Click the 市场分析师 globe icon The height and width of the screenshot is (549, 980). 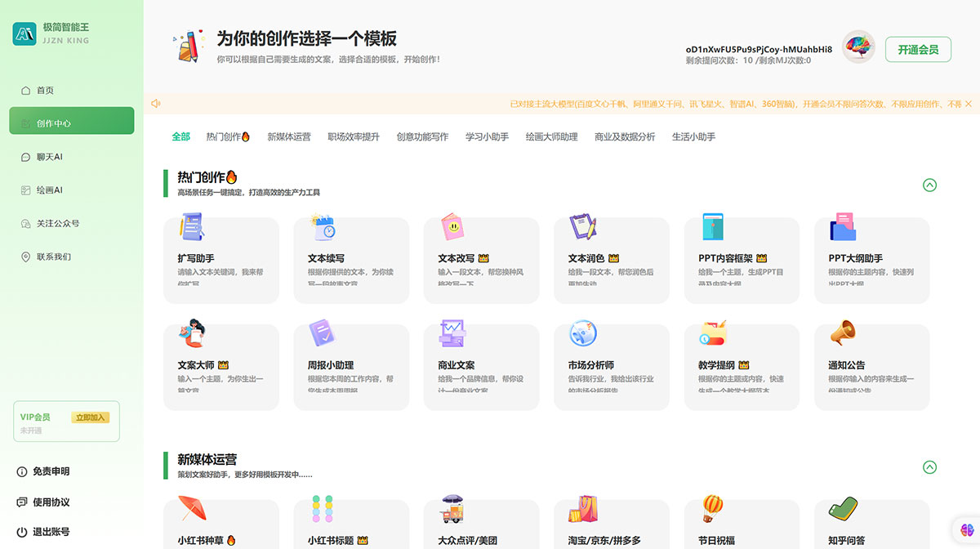[x=581, y=333]
